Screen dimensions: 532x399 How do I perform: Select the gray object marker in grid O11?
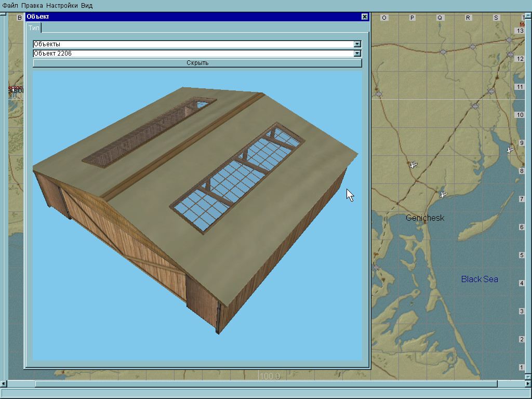[379, 94]
